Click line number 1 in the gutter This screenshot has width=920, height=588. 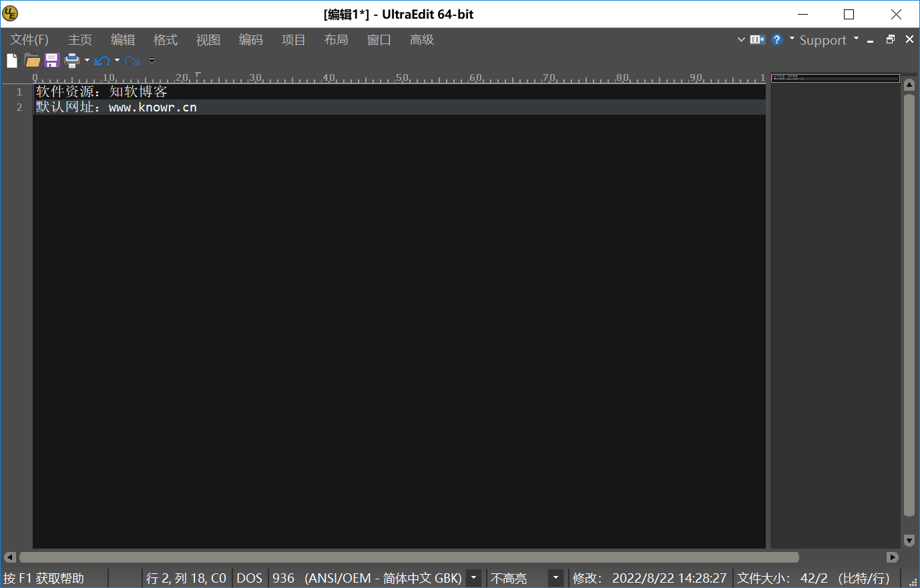(19, 92)
